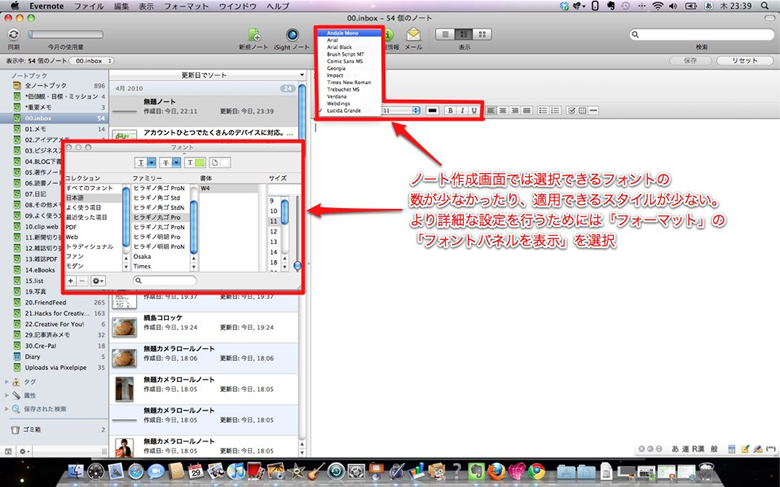780x487 pixels.
Task: Click the Wi-Fi status menu bar icon
Action: 658,6
